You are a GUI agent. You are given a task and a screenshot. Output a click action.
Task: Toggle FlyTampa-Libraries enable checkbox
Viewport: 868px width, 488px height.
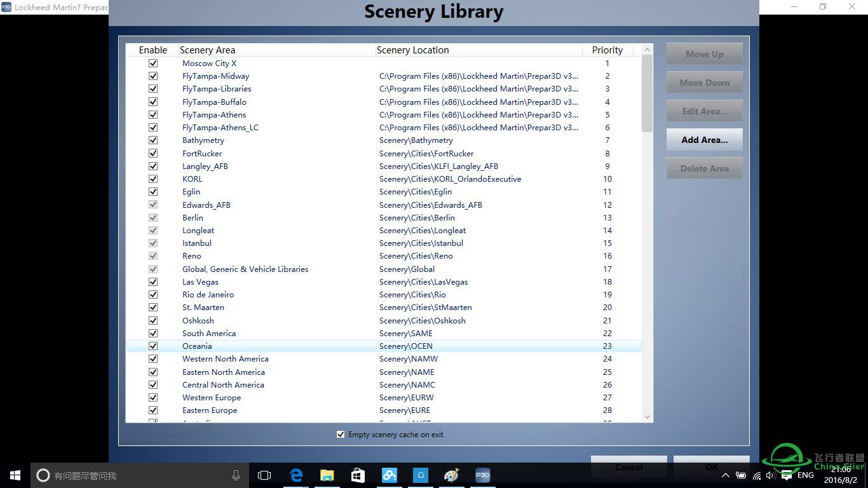click(153, 88)
